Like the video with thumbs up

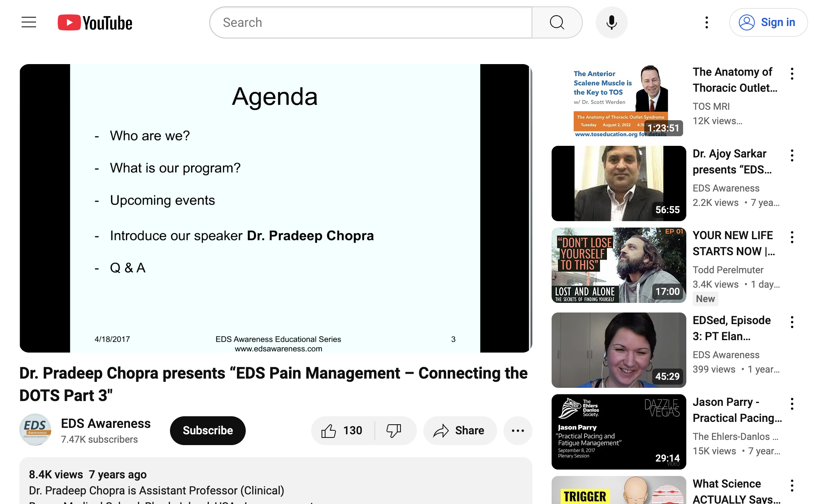point(342,431)
